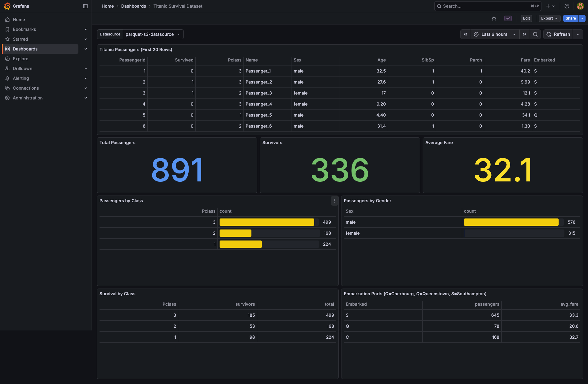Toggle the sidebar dock panel icon
Image resolution: width=588 pixels, height=384 pixels.
tap(85, 6)
